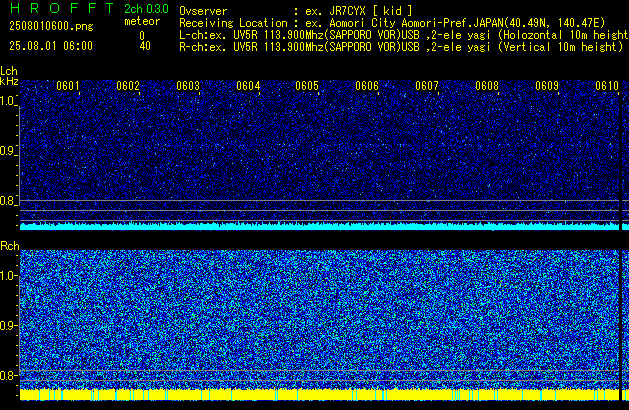Click the 0608 time marker
The width and height of the screenshot is (629, 410).
487,86
